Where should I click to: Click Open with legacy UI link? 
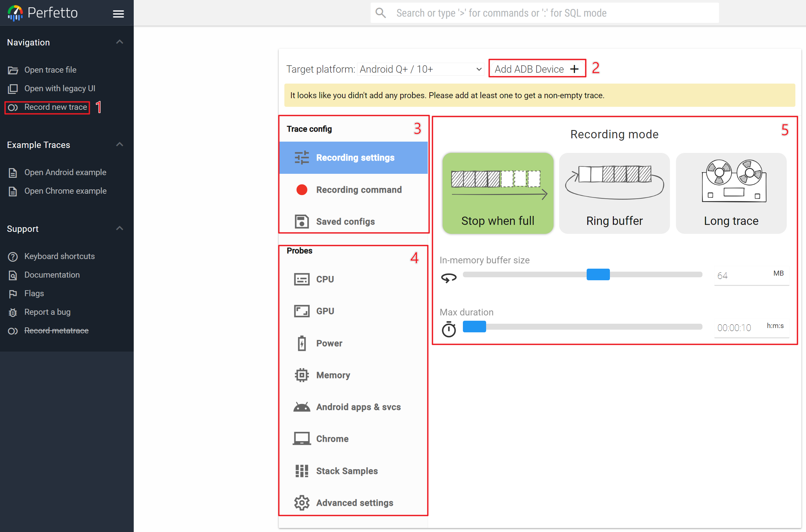tap(60, 89)
